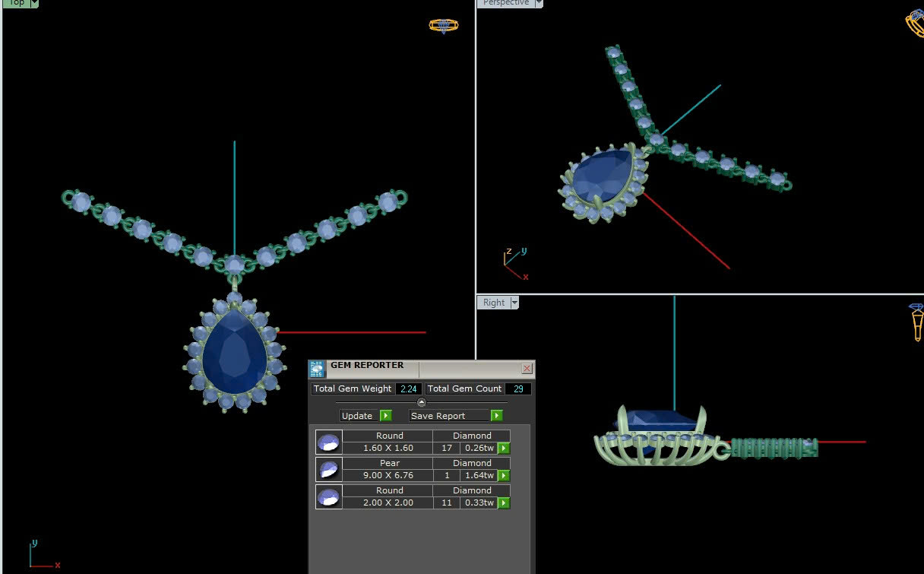Click green arrow on 0.33tw row

(x=503, y=503)
